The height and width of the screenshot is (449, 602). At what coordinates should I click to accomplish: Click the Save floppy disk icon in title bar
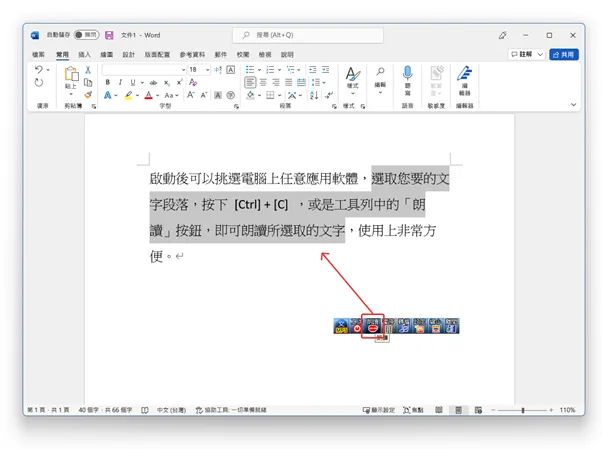coord(109,35)
